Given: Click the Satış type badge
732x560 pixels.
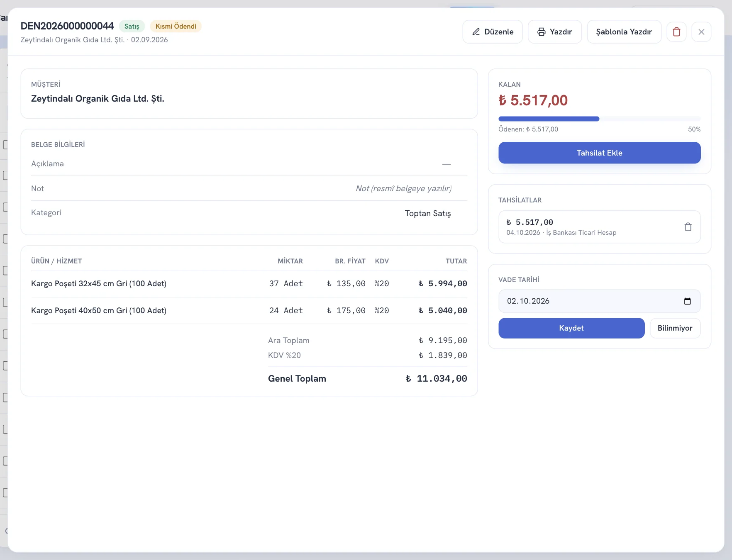Looking at the screenshot, I should 132,26.
